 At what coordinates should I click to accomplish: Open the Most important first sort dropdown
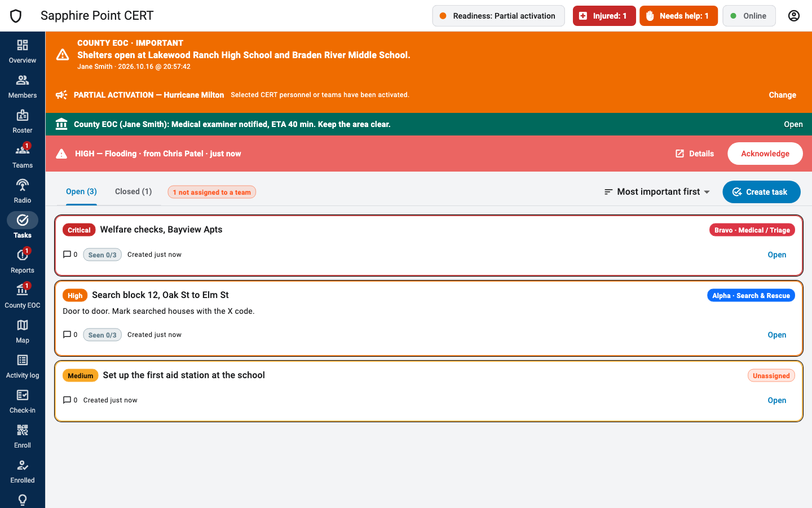[x=657, y=192]
